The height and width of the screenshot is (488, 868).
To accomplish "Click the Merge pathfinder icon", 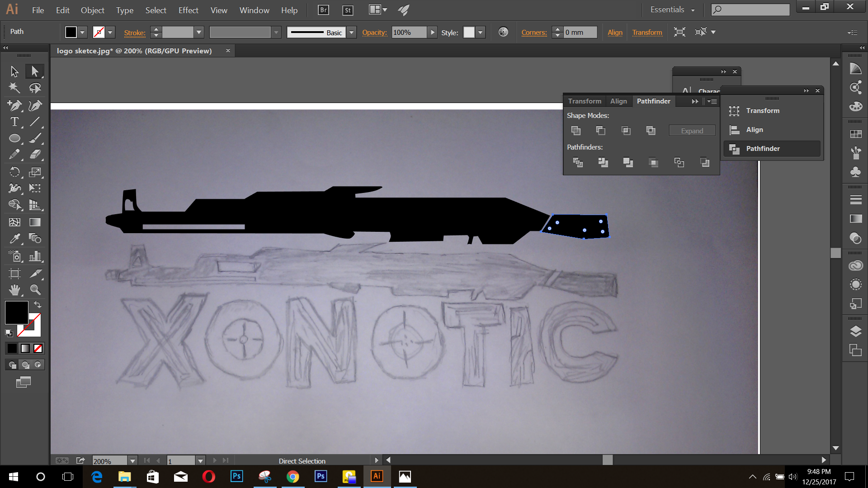I will pos(628,162).
